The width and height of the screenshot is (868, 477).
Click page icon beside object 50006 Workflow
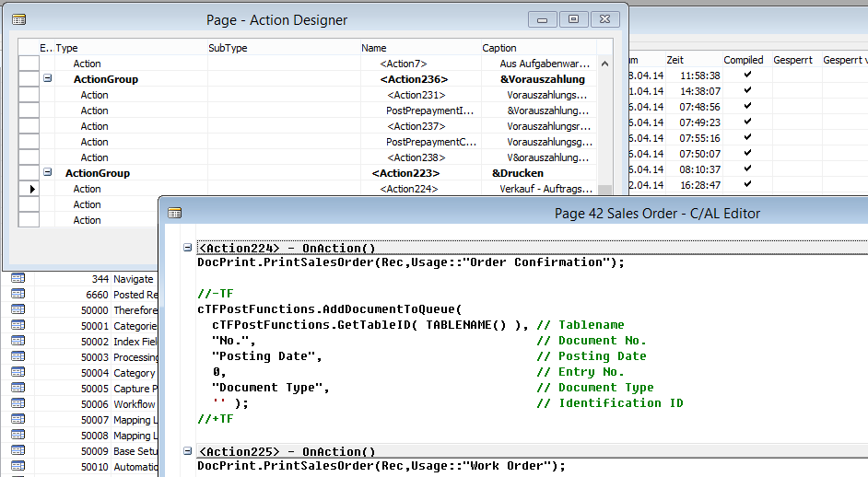coord(18,403)
